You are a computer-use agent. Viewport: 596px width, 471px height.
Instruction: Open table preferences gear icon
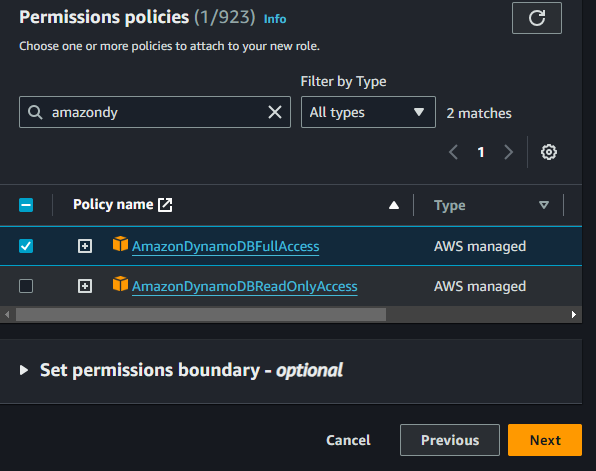click(x=548, y=152)
